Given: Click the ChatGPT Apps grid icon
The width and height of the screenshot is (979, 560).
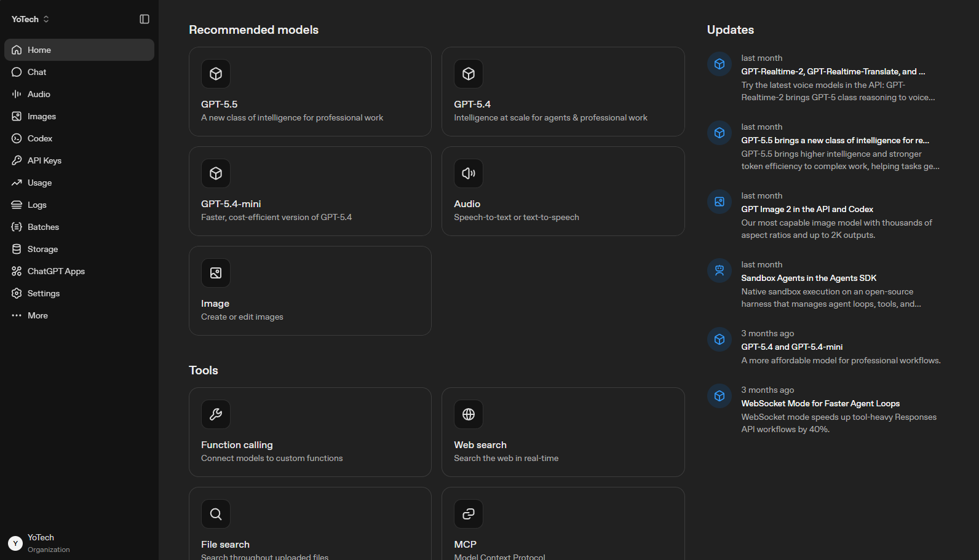Looking at the screenshot, I should [x=17, y=271].
